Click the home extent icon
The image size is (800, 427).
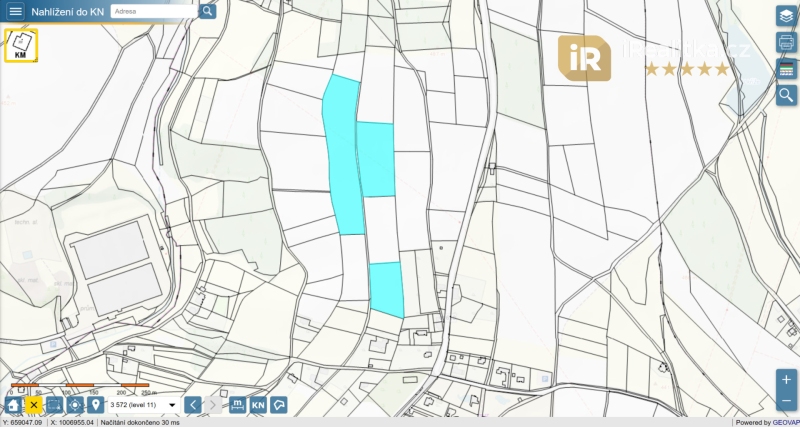(x=13, y=405)
